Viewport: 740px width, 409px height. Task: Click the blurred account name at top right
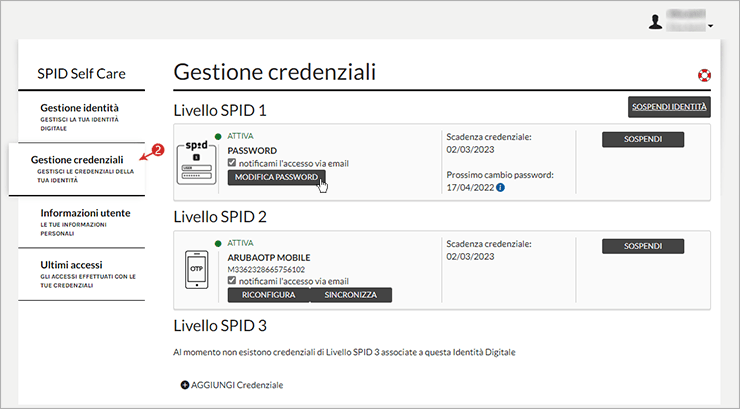686,21
